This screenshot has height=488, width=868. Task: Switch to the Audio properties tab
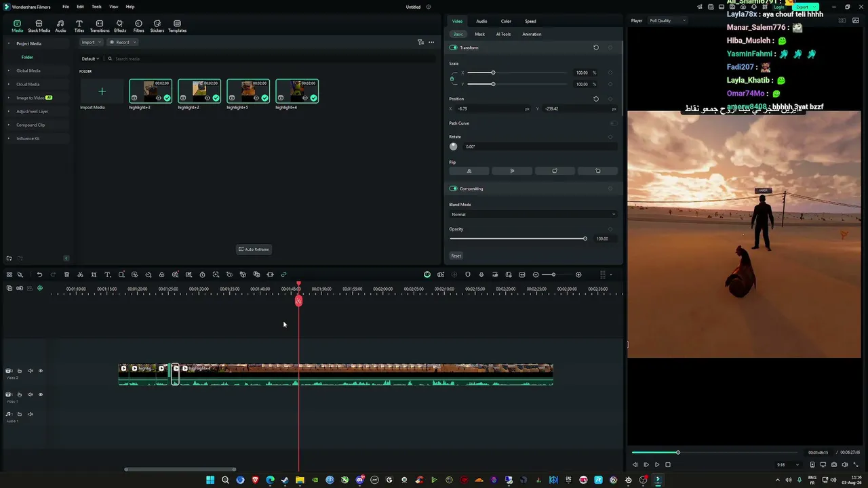coord(481,21)
